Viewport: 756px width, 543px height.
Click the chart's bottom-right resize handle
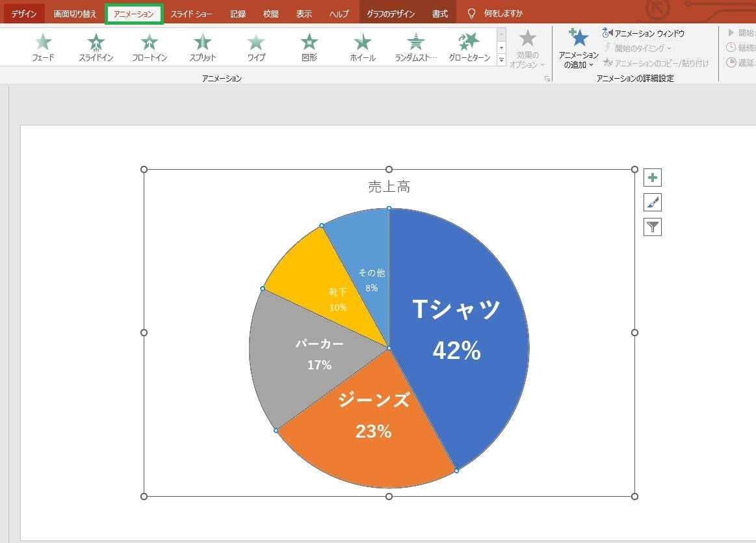click(x=634, y=496)
